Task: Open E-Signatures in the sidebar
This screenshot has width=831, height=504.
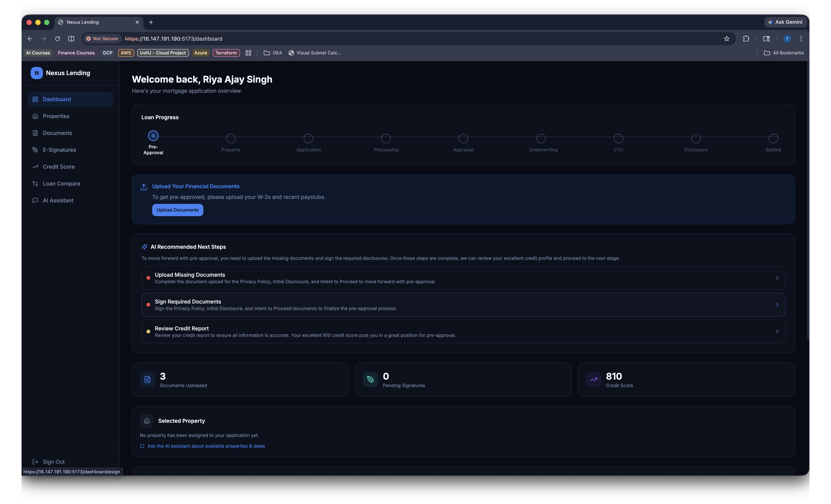Action: pos(59,150)
